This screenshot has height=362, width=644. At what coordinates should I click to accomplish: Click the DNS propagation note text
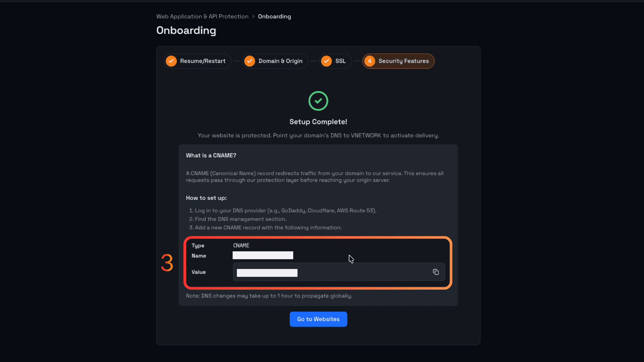pyautogui.click(x=269, y=296)
